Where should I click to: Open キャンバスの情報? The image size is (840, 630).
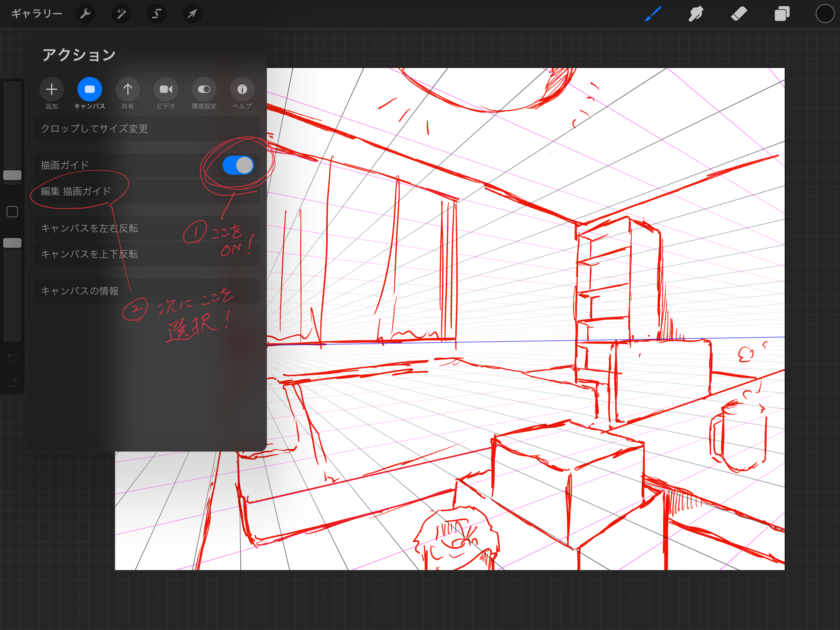pos(147,291)
